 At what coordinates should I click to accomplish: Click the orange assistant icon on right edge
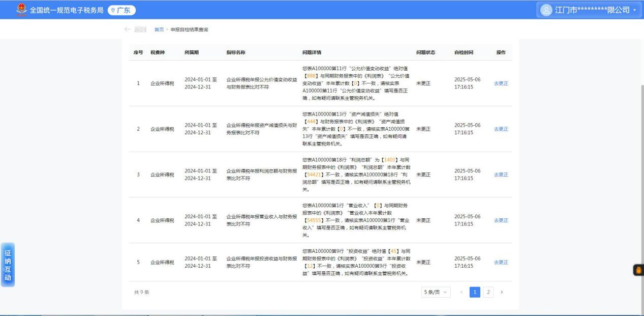638,271
